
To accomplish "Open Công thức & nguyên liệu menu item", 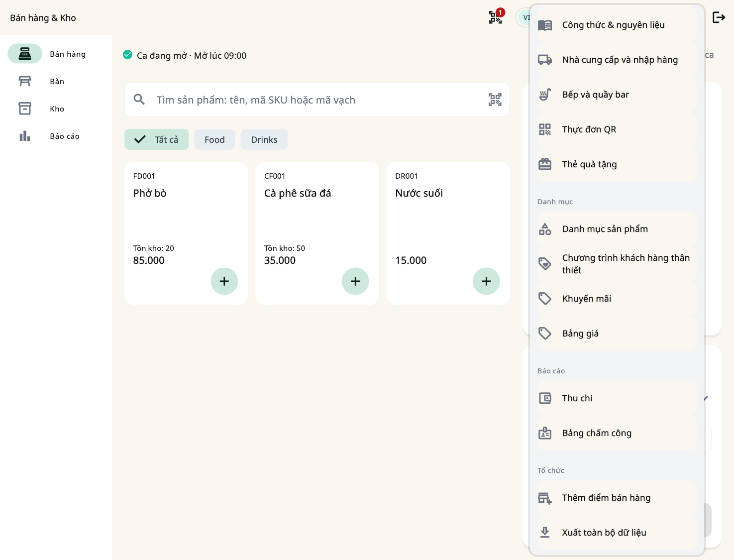I will click(x=617, y=25).
